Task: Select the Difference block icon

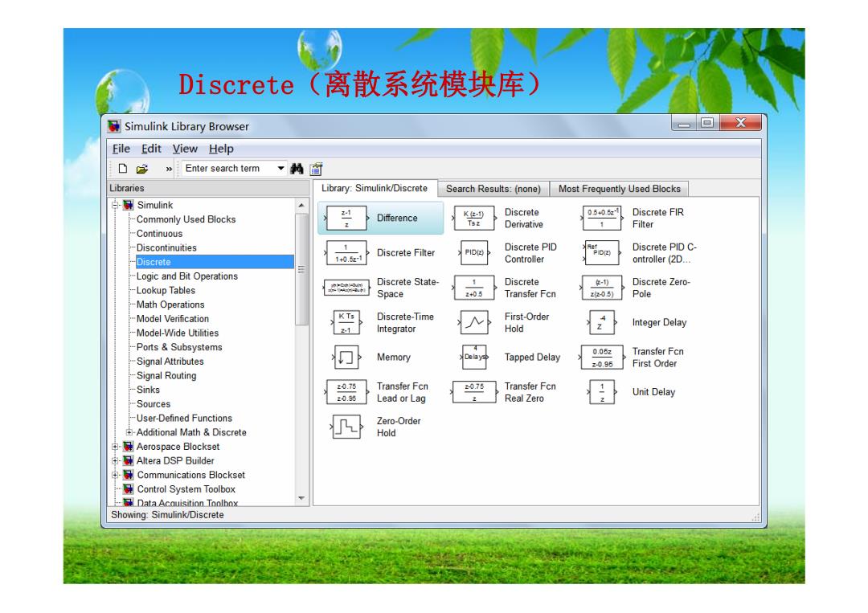Action: tap(346, 218)
